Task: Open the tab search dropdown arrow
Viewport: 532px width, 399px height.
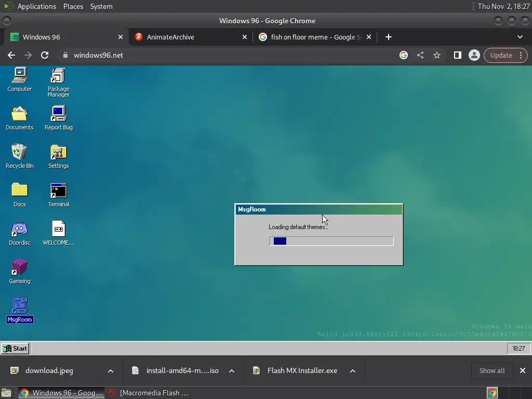Action: (520, 37)
